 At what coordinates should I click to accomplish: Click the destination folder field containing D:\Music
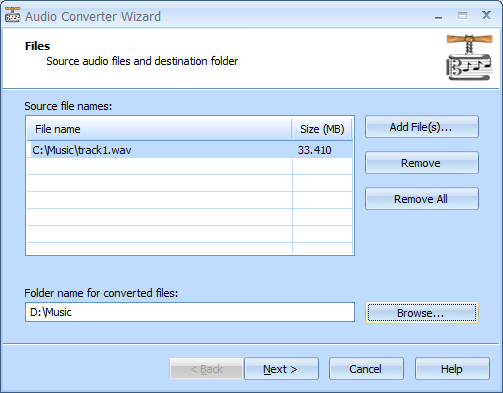pos(190,312)
